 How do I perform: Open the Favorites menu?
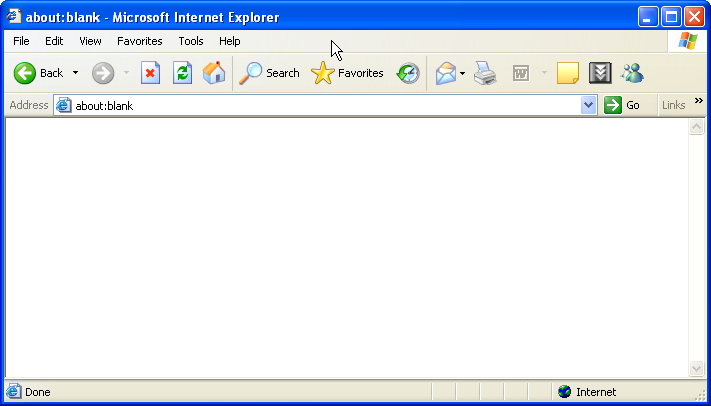140,41
